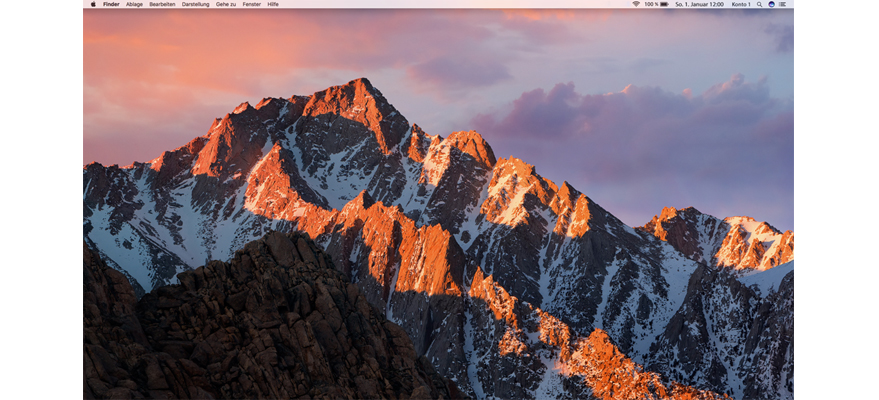Expand the Gehe zu menu
The image size is (879, 400).
pos(226,4)
